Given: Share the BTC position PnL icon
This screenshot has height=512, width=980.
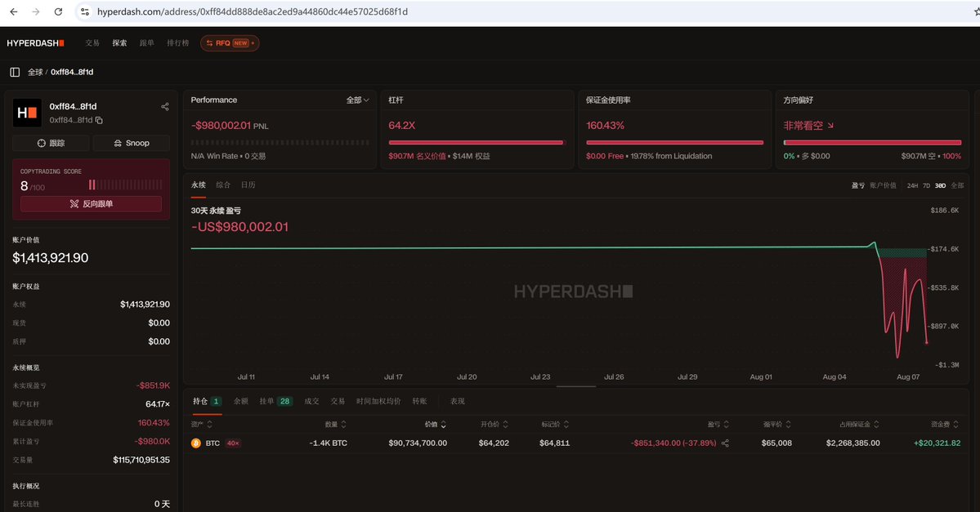Looking at the screenshot, I should [725, 443].
